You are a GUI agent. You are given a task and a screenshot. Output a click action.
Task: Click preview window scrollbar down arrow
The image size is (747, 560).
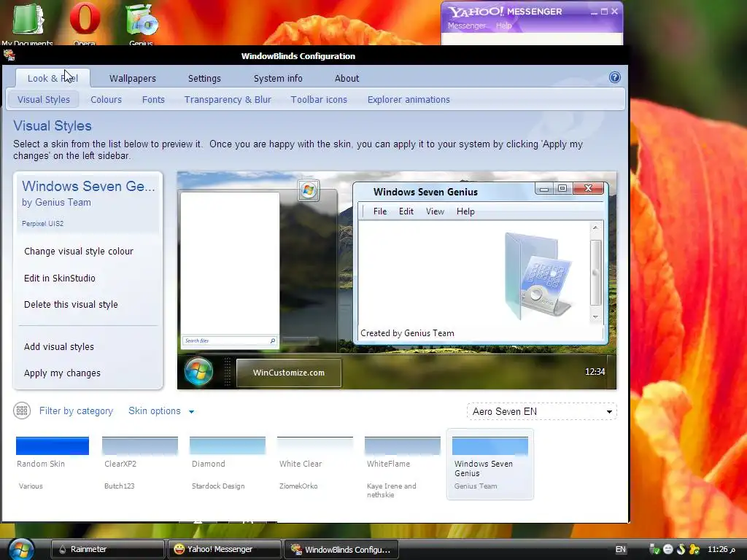click(595, 316)
